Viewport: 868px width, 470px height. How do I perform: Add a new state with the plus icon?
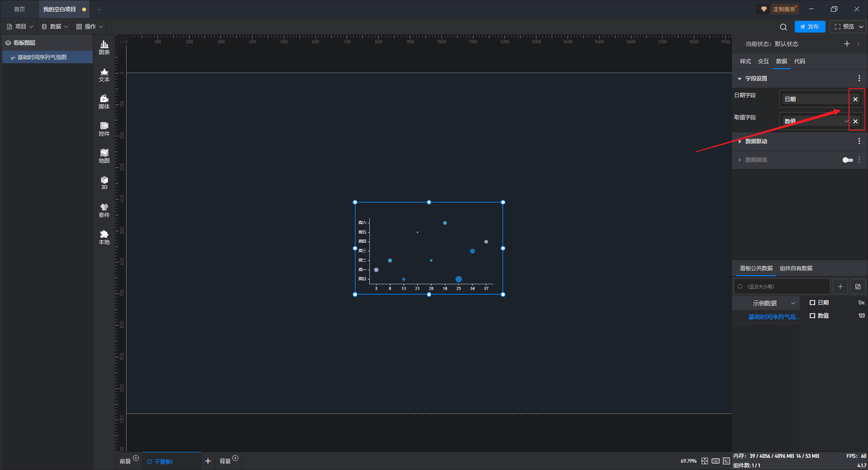click(x=847, y=43)
